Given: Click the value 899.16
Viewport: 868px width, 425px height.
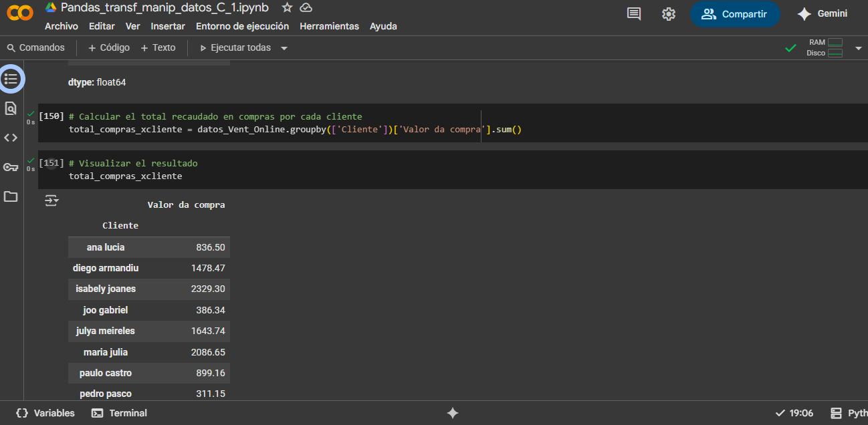Looking at the screenshot, I should point(211,373).
